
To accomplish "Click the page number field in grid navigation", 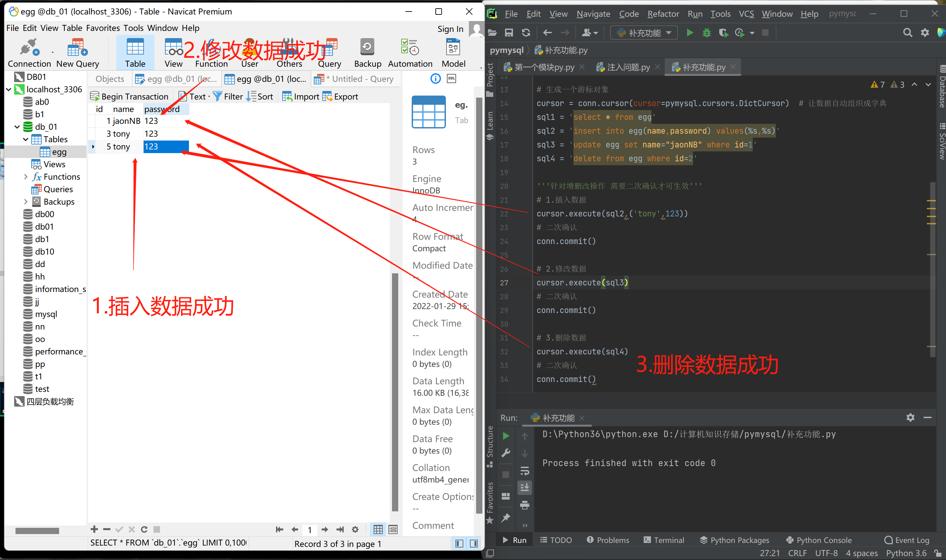I will coord(310,530).
